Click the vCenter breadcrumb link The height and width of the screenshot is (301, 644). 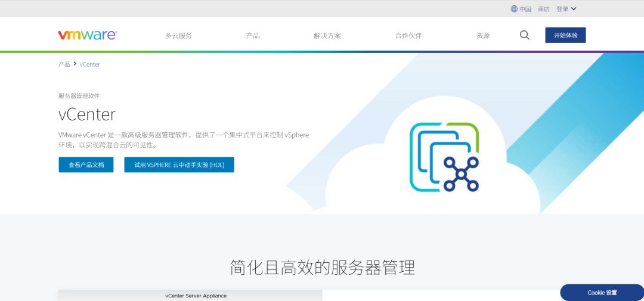[90, 64]
